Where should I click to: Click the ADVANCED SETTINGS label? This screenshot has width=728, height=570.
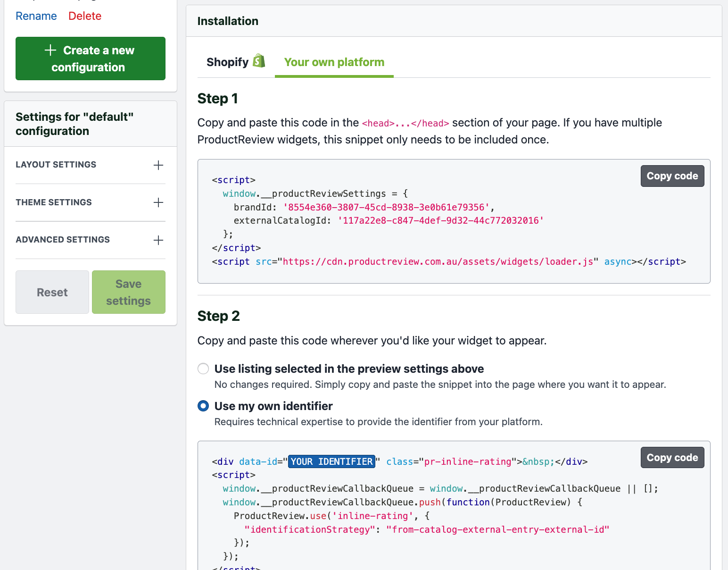click(63, 240)
